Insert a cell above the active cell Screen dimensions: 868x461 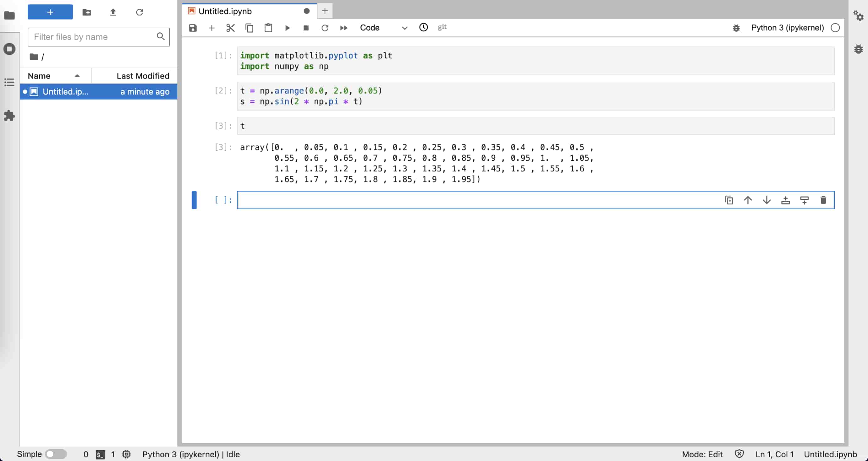[x=785, y=200]
